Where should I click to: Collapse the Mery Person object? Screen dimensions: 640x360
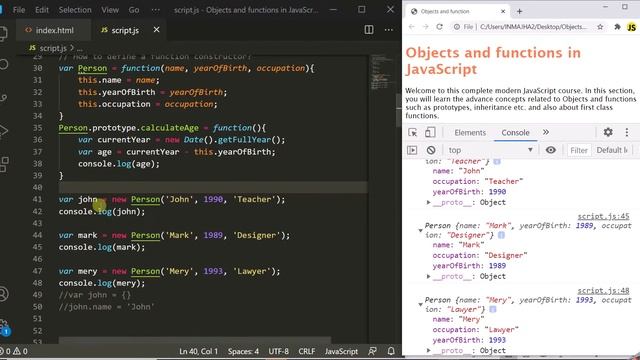(420, 304)
